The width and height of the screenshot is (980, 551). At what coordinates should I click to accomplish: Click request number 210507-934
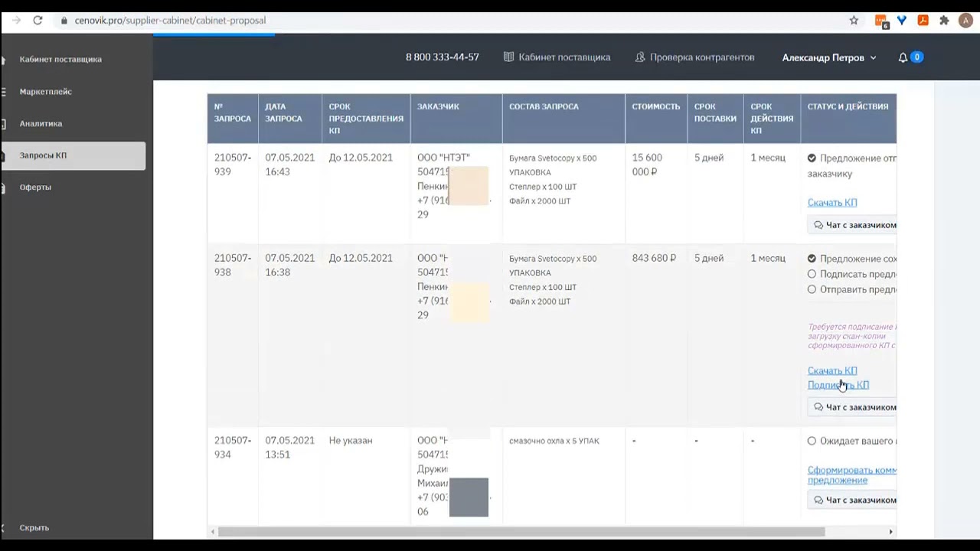tap(233, 447)
